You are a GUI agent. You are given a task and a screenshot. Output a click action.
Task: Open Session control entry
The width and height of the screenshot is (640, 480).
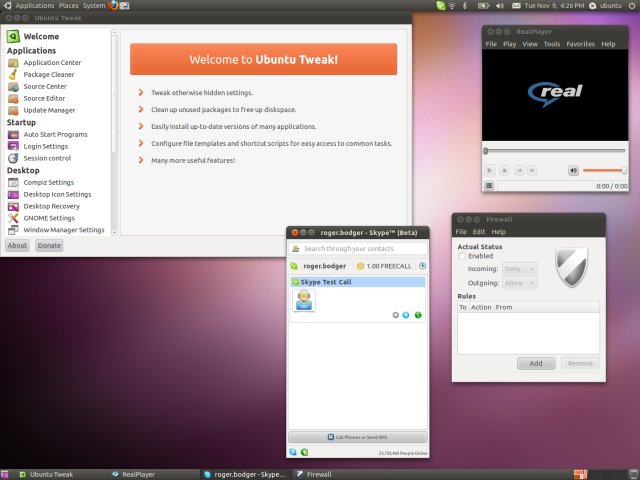[x=47, y=158]
